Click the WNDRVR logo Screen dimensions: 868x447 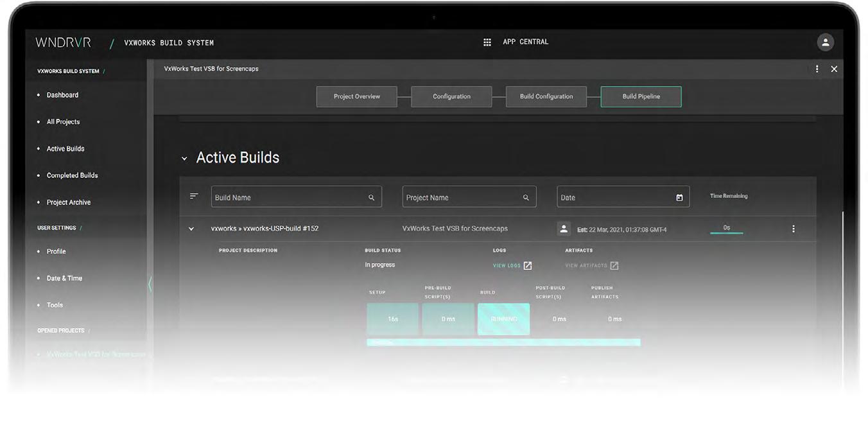63,42
